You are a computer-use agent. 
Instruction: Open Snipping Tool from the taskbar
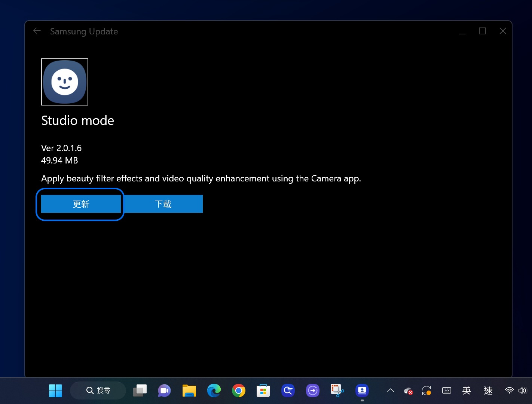click(x=337, y=391)
